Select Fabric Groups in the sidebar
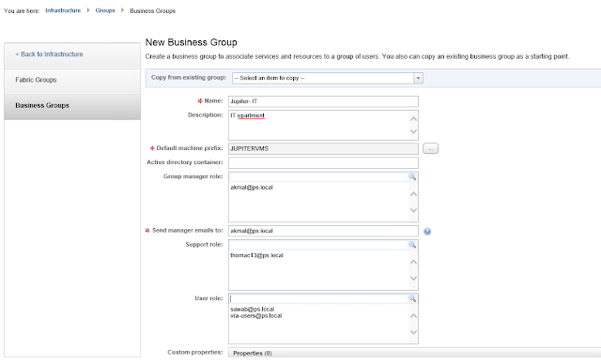This screenshot has width=601, height=364. [x=72, y=80]
